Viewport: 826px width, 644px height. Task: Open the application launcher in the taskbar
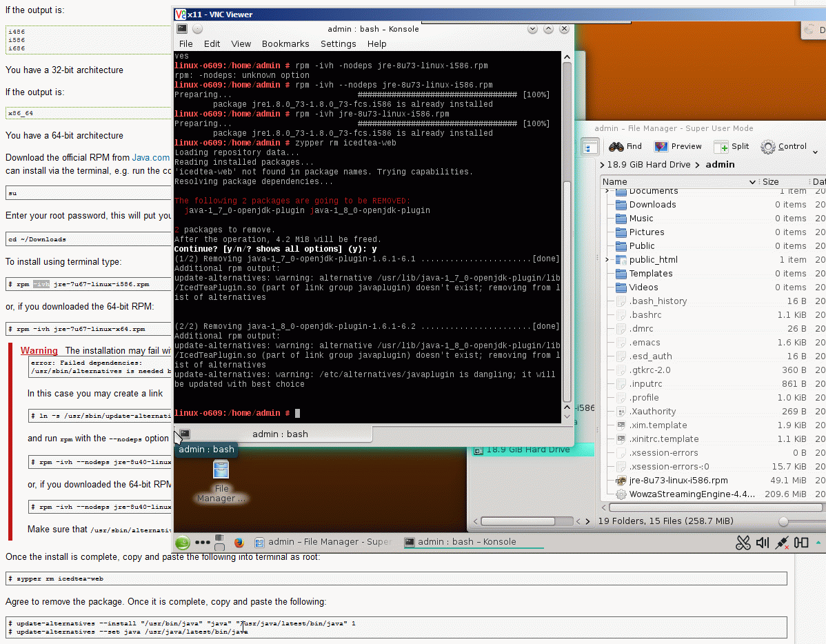point(182,542)
